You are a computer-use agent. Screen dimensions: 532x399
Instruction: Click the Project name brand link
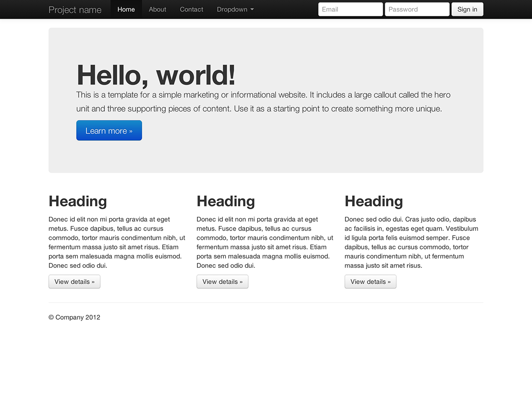click(75, 9)
